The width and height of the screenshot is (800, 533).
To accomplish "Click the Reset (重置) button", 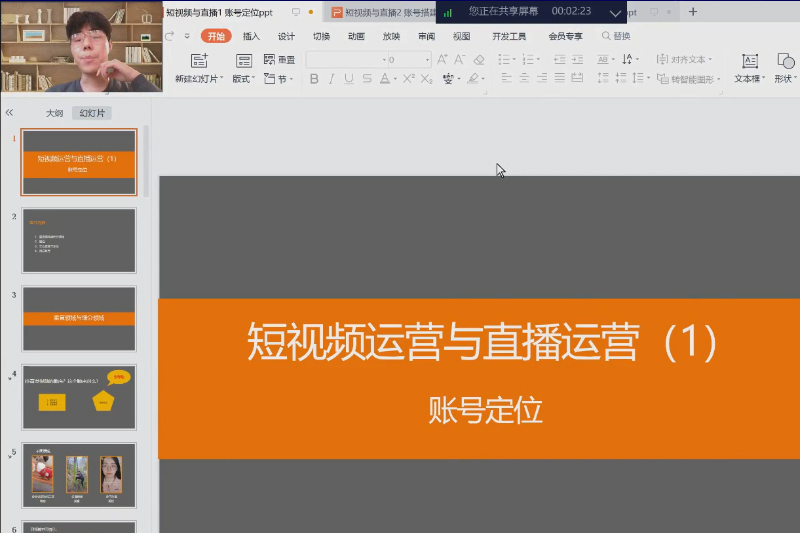I will pyautogui.click(x=280, y=60).
